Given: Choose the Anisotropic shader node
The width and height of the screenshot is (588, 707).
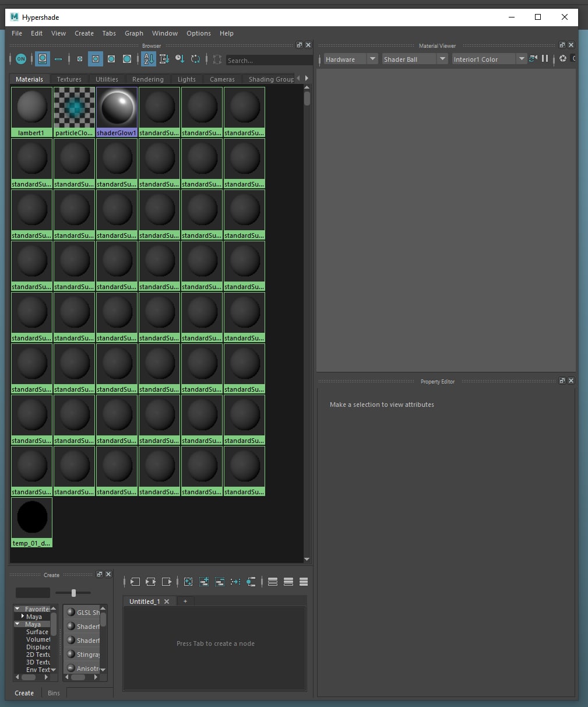Looking at the screenshot, I should coord(83,668).
